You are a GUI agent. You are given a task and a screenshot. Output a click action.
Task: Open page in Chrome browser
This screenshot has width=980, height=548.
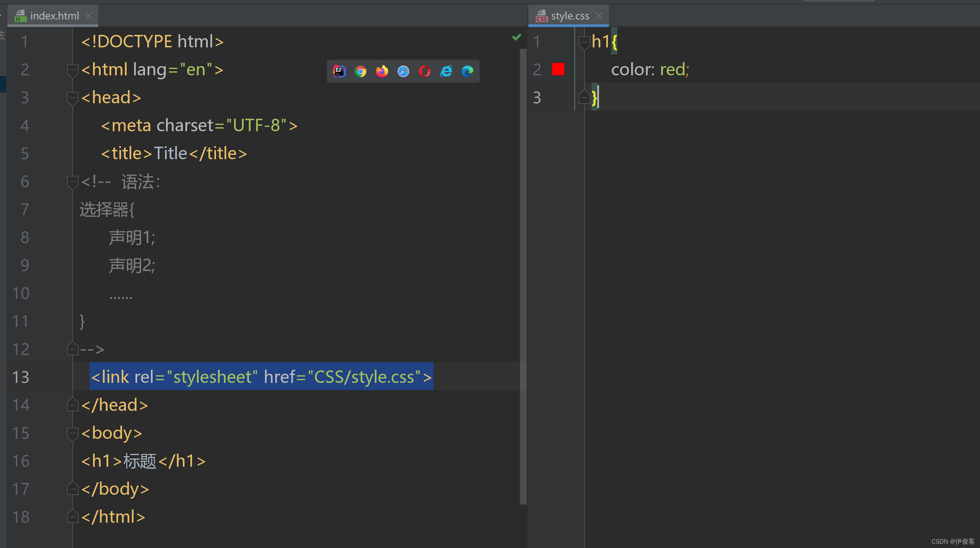tap(361, 71)
